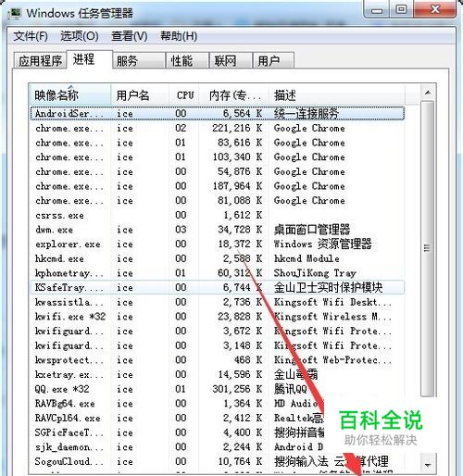This screenshot has height=476, width=463.
Task: Click the hkcmd Module description
Action: (307, 258)
